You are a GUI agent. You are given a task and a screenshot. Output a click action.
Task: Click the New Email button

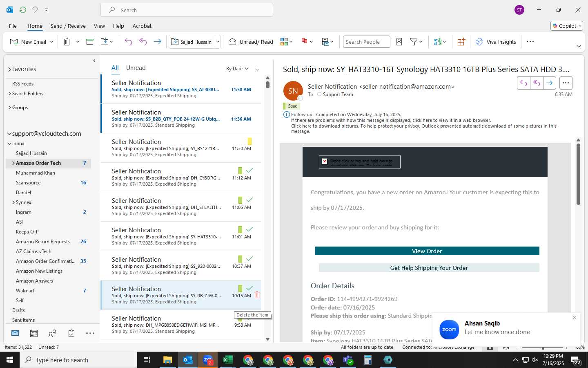[x=28, y=42]
